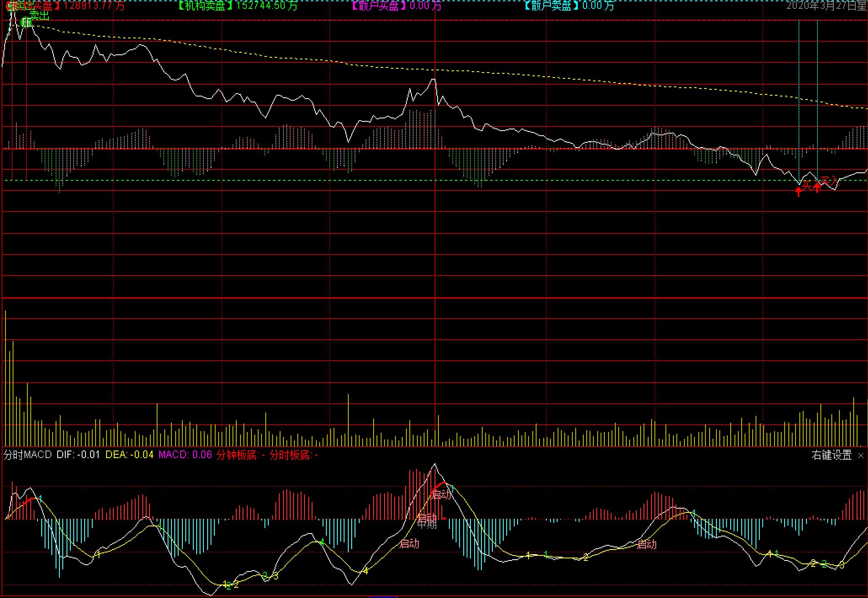Screen dimensions: 868x598
Task: Click the 中期 marker on MACD chart
Action: point(427,525)
